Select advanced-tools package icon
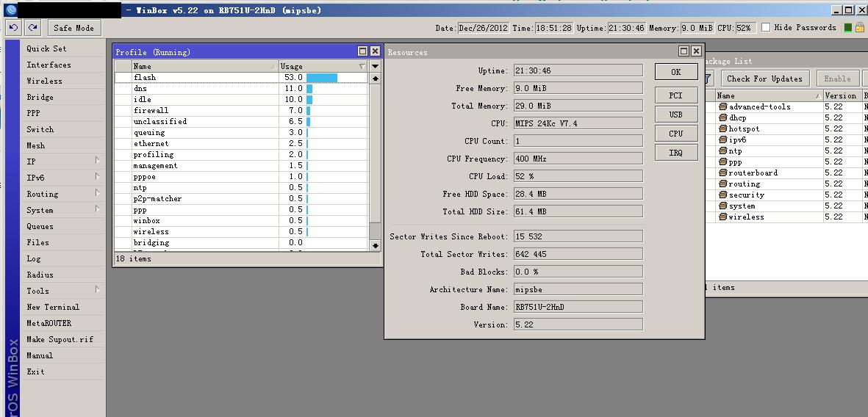The height and width of the screenshot is (417, 868). pyautogui.click(x=722, y=106)
